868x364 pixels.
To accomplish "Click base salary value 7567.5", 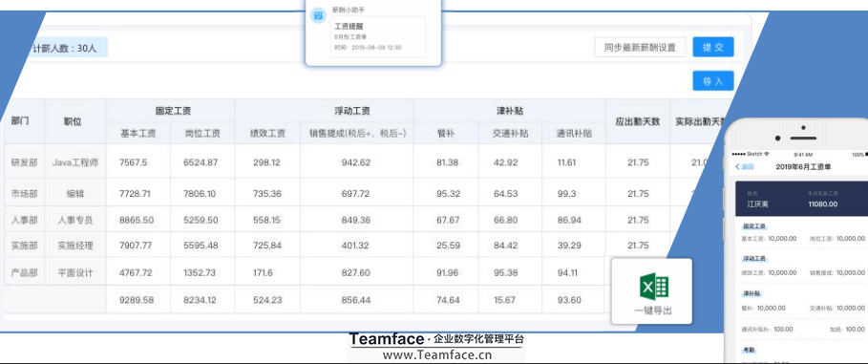I will pos(134,162).
